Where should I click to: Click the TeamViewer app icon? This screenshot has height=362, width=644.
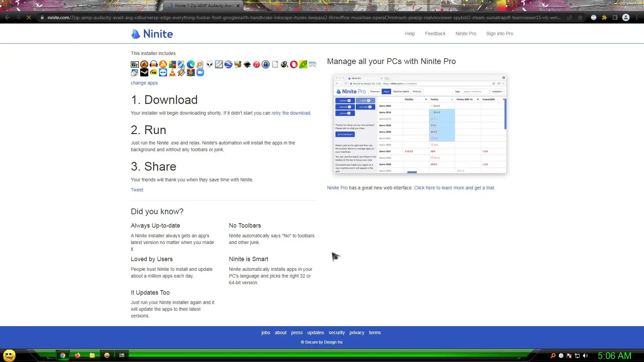point(163,73)
